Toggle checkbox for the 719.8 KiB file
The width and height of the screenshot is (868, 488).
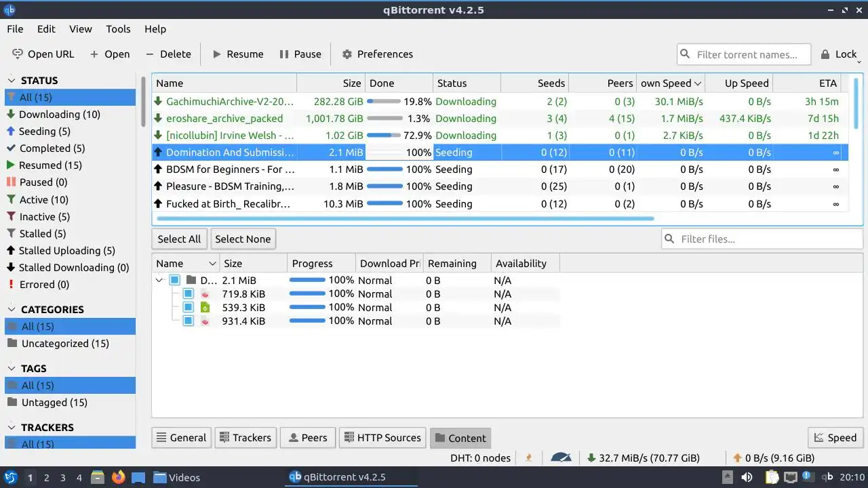(188, 293)
